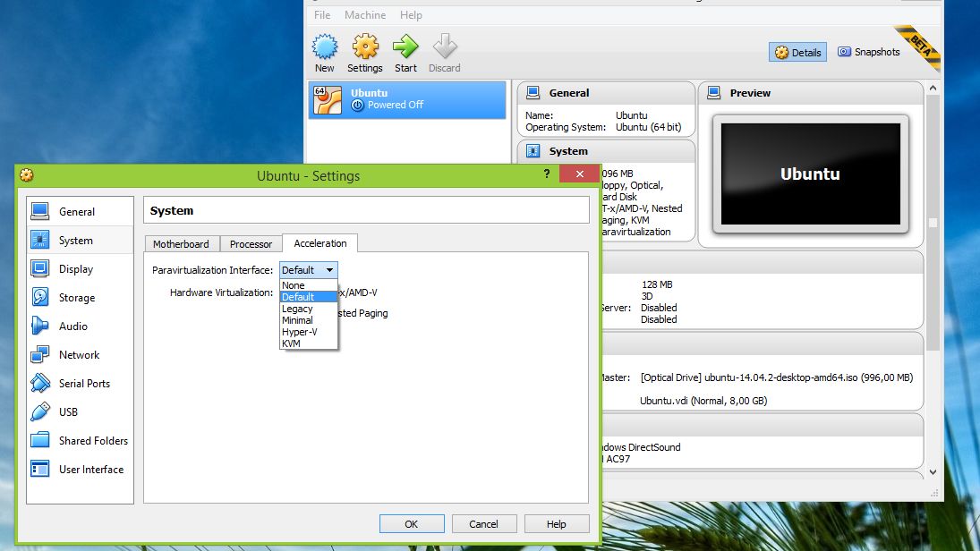980x551 pixels.
Task: Open Display settings category
Action: click(x=80, y=269)
